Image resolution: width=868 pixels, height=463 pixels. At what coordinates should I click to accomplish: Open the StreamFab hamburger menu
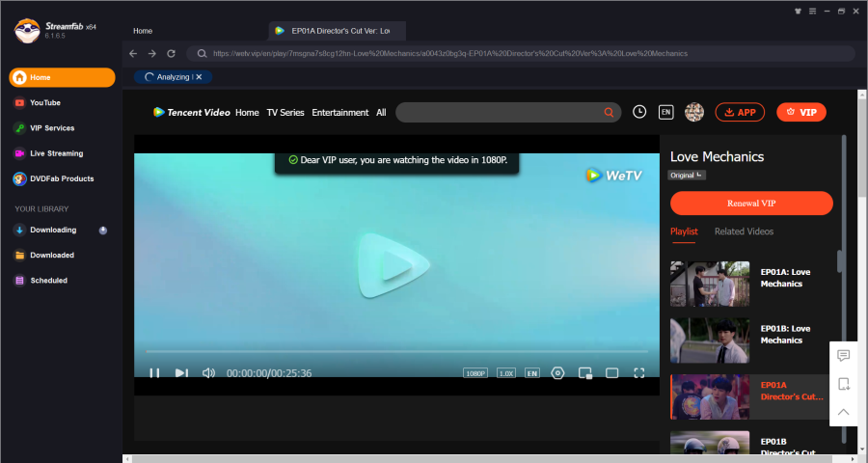click(813, 11)
